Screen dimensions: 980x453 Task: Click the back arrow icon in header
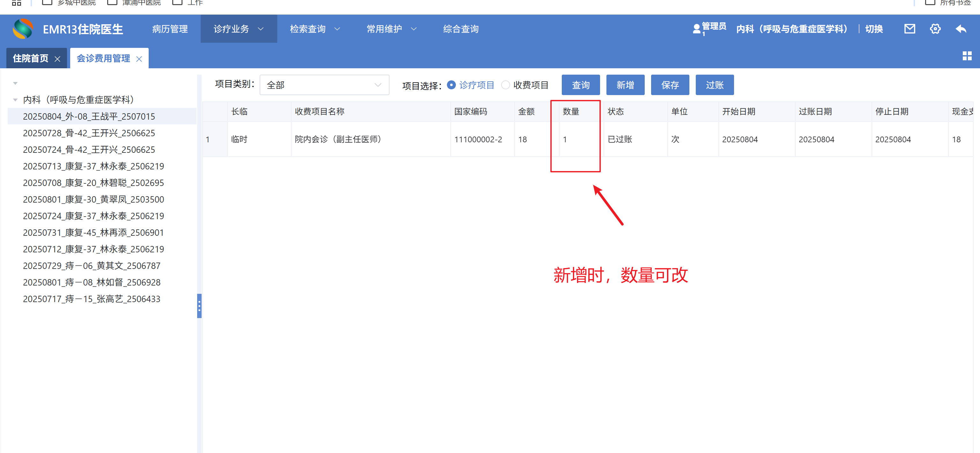click(x=961, y=29)
